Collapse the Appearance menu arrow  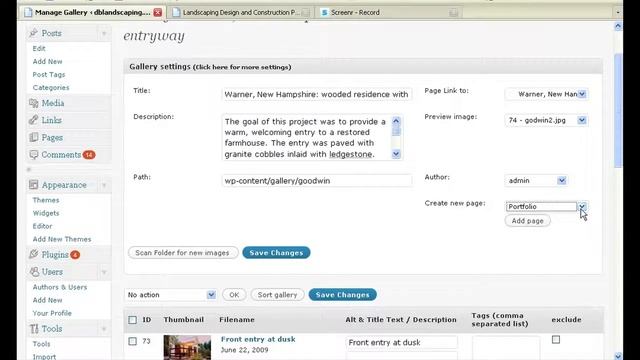[104, 185]
